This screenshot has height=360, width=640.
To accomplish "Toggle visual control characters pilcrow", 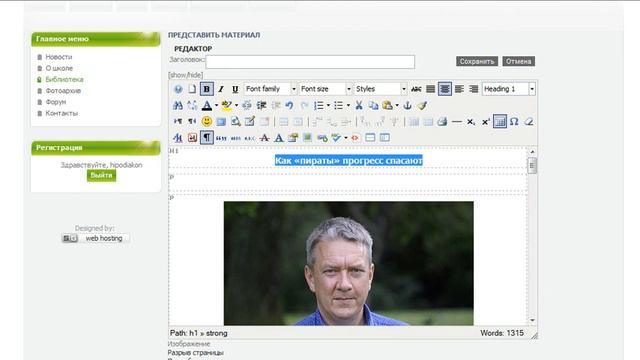I will (207, 138).
